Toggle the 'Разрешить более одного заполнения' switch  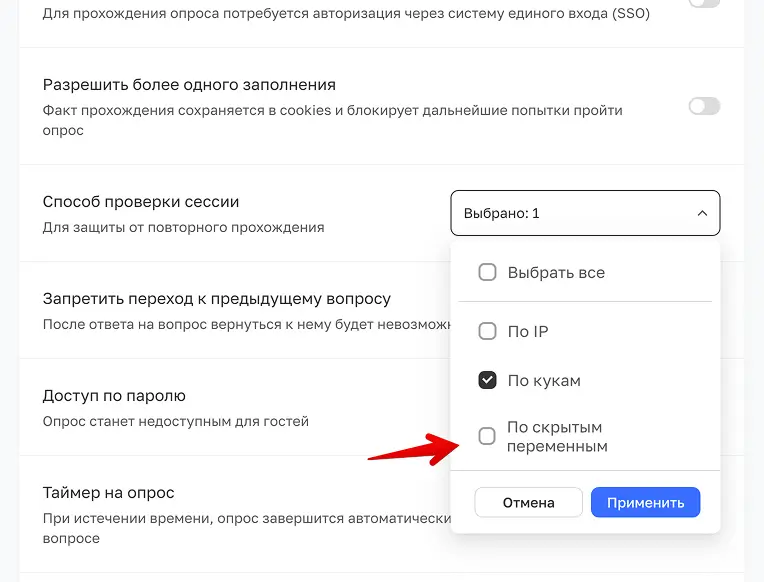point(704,106)
